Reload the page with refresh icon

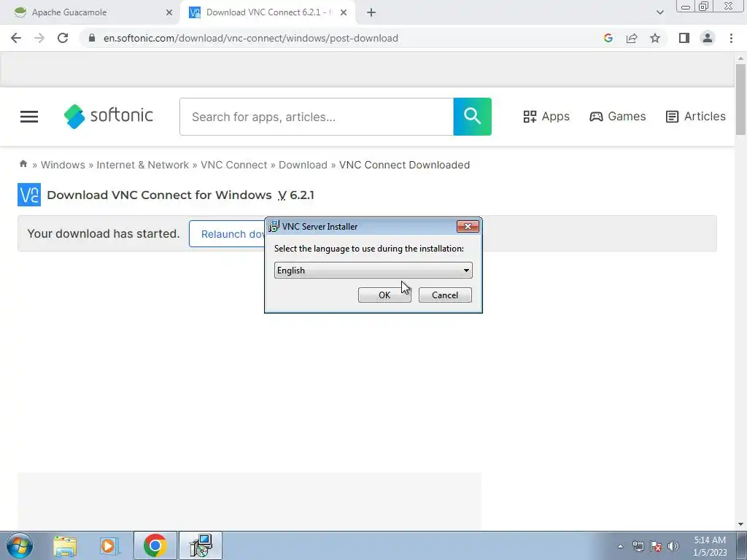pyautogui.click(x=63, y=38)
